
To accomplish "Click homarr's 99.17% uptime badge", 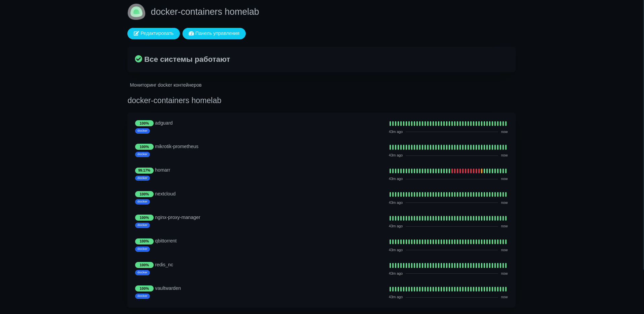I will click(144, 171).
